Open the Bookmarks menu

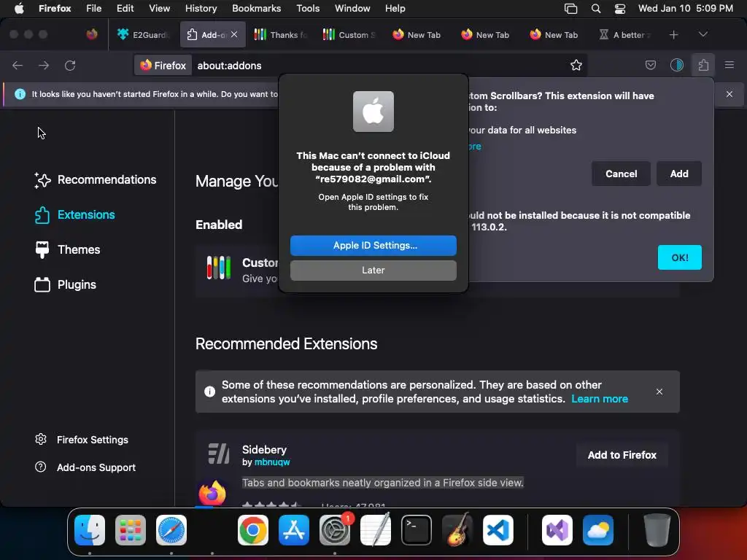(x=256, y=9)
